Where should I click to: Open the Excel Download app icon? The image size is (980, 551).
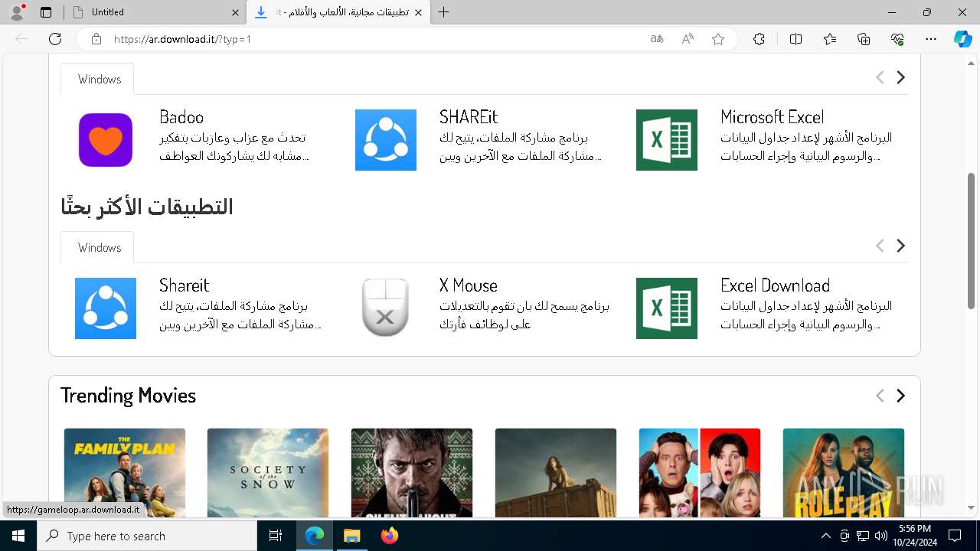coord(667,308)
